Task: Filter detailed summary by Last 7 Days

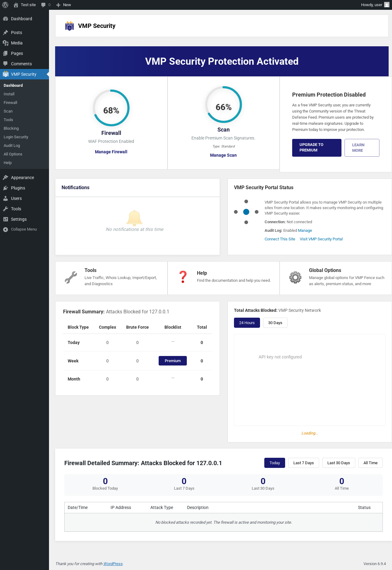Action: click(303, 463)
